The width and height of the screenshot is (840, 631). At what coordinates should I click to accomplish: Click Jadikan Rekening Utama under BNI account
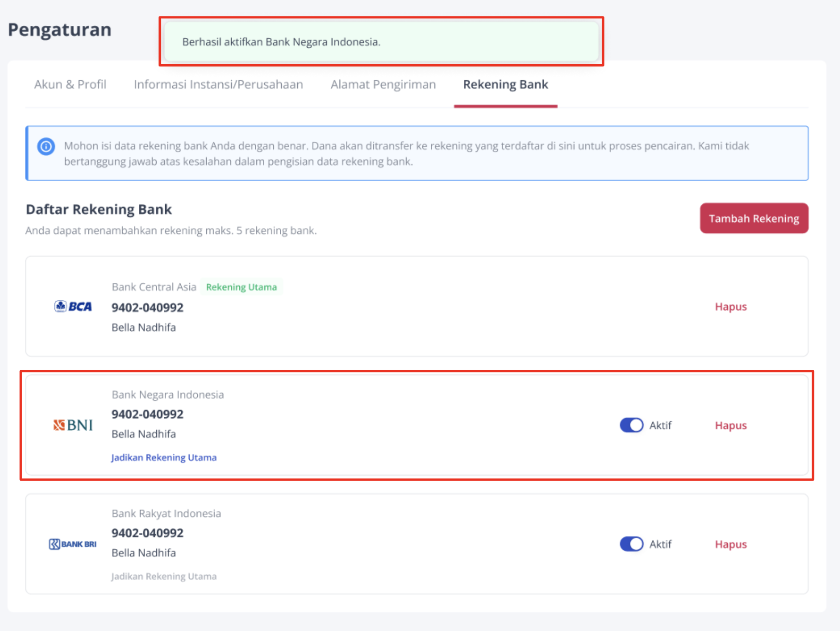click(x=164, y=457)
